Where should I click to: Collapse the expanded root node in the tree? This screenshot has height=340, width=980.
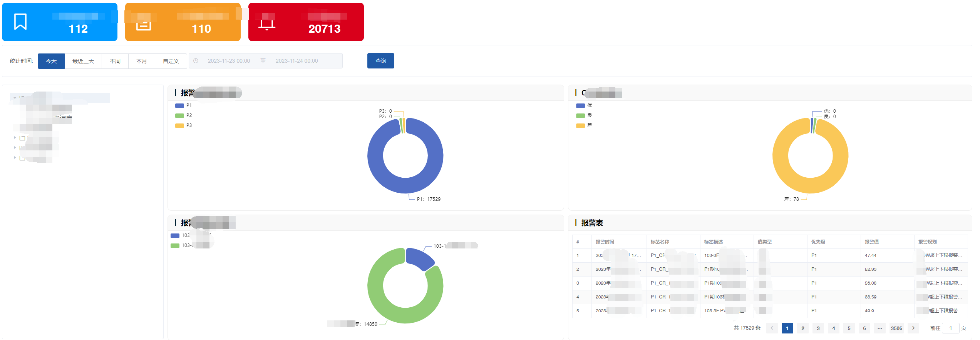15,98
